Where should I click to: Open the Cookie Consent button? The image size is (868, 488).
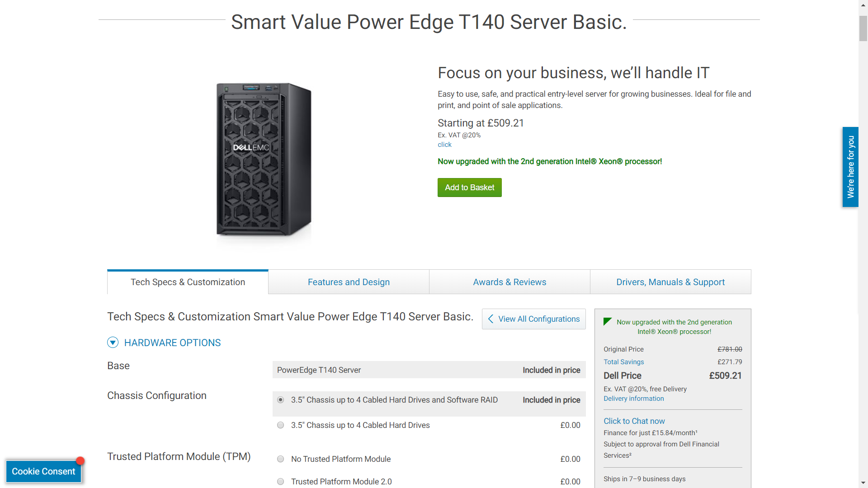(43, 471)
